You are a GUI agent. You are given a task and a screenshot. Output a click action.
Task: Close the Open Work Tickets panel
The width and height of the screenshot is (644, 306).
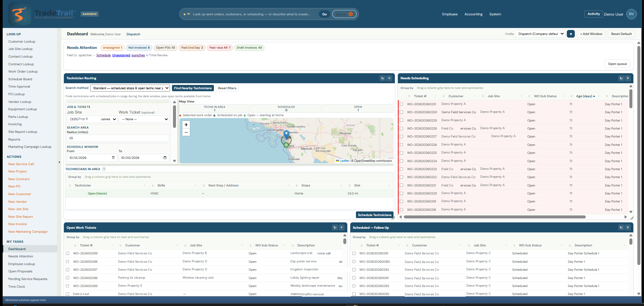pos(342,227)
